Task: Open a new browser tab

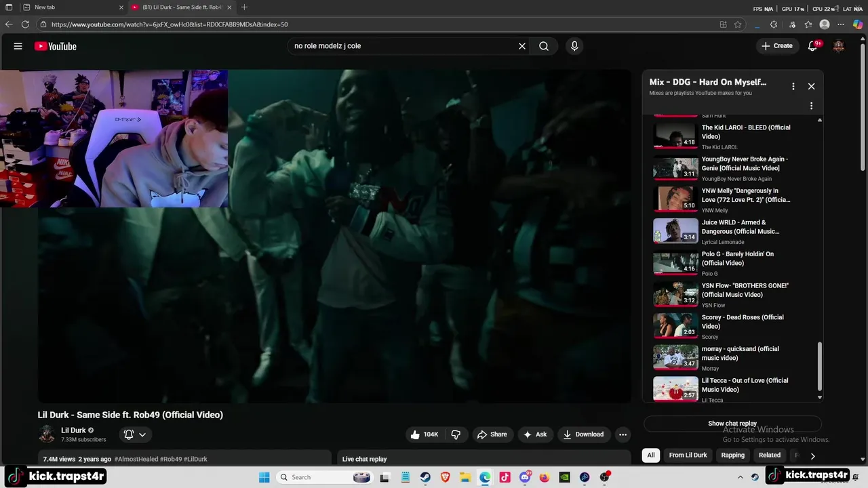Action: coord(244,7)
